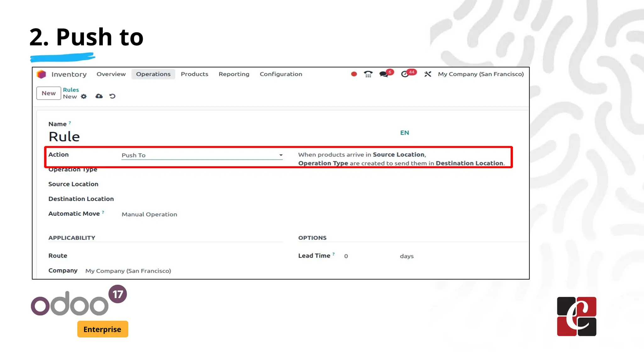Click the cloud save record icon
The image size is (644, 362).
coord(99,96)
